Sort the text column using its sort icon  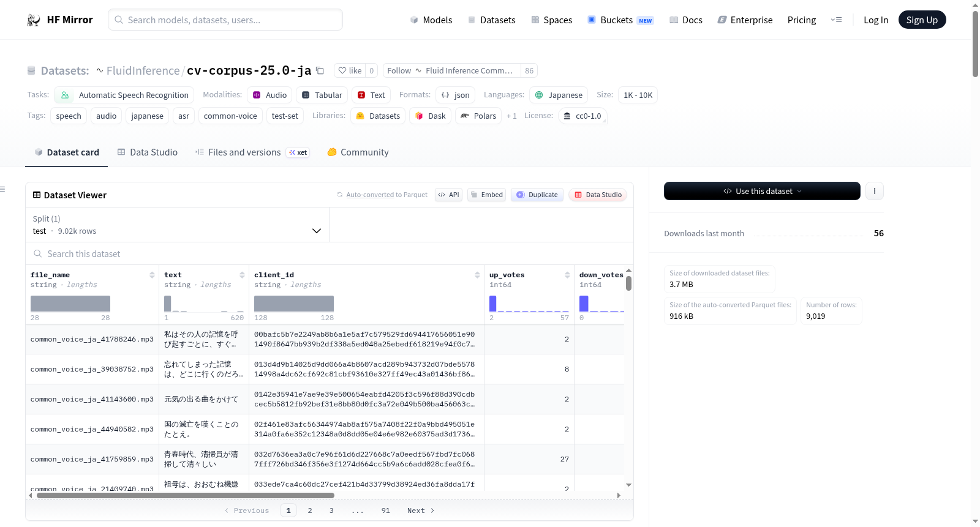click(242, 275)
